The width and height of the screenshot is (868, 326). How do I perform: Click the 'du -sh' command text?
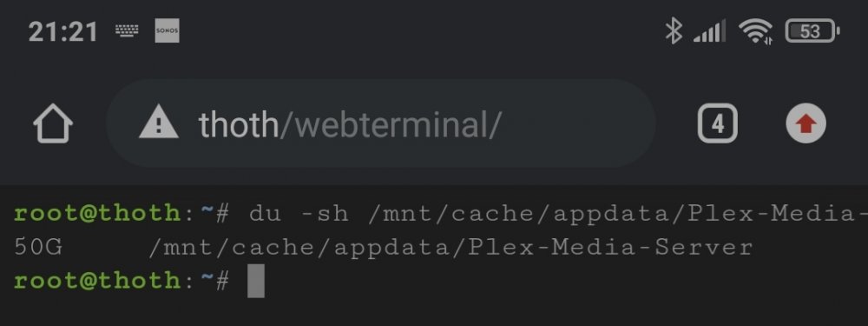tap(299, 214)
